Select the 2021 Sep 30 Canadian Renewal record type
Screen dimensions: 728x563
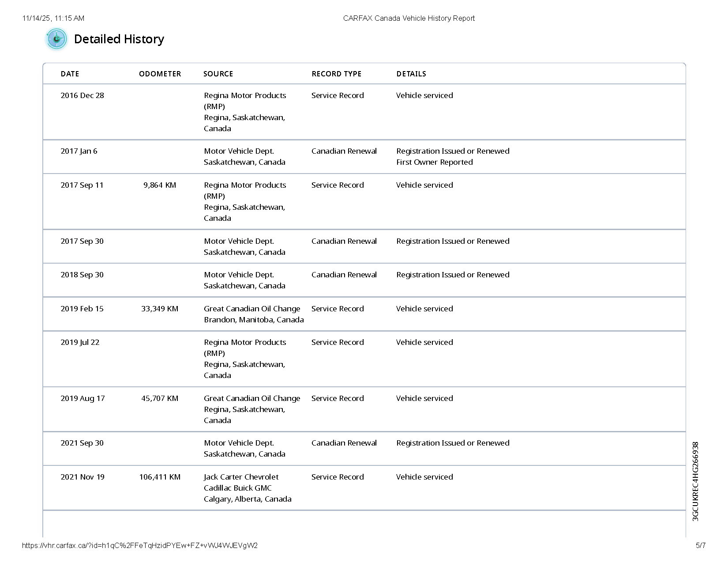point(344,443)
